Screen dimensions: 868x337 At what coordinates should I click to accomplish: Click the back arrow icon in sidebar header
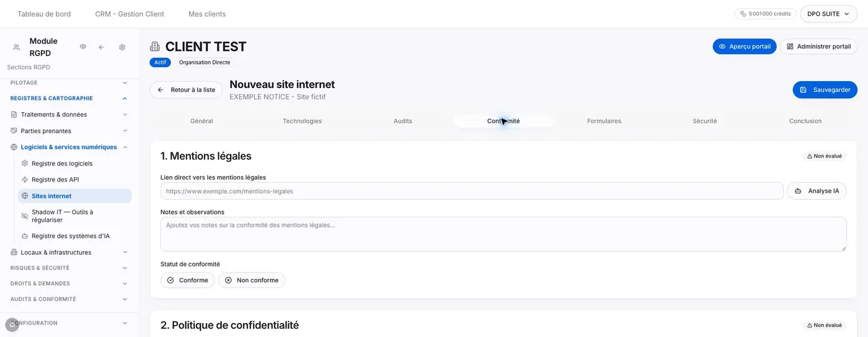101,47
